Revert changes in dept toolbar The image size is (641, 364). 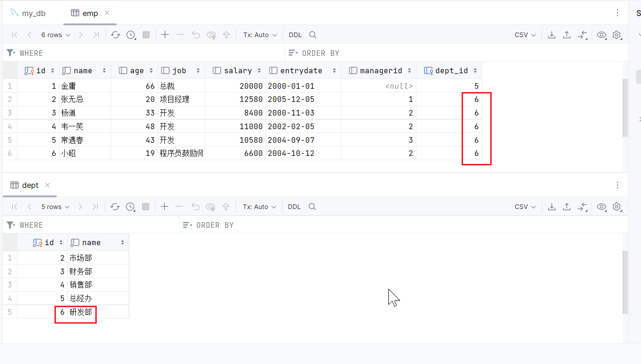coord(195,207)
